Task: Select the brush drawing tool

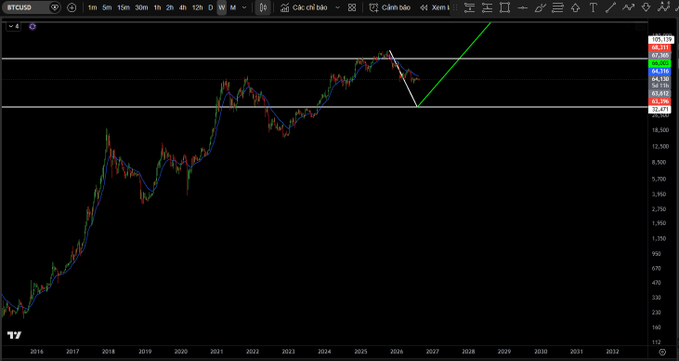Action: coord(540,7)
